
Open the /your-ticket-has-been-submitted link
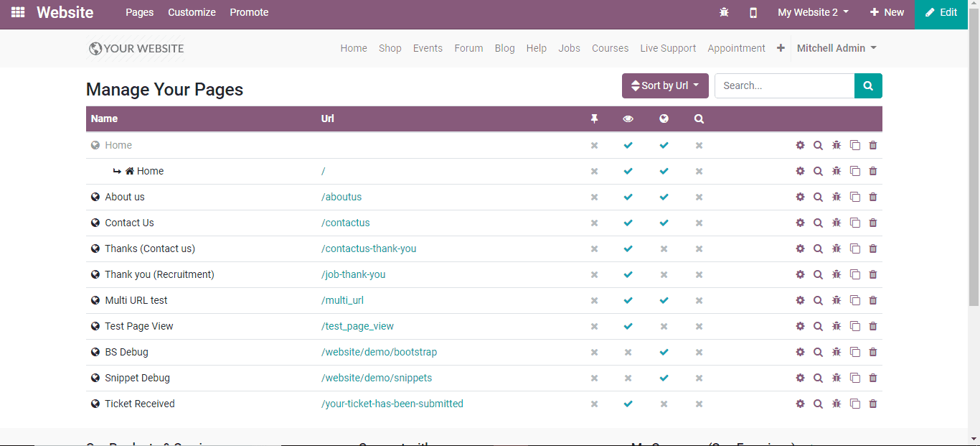(392, 404)
